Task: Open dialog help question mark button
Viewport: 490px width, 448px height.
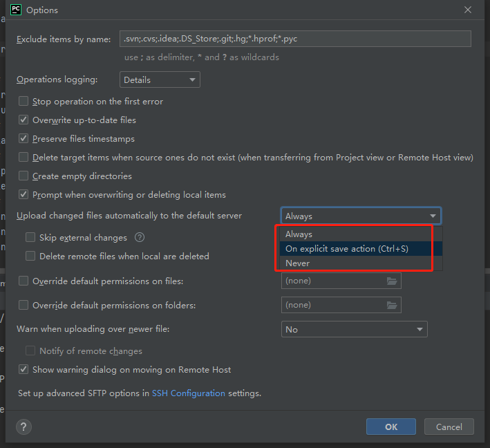Action: pos(23,427)
